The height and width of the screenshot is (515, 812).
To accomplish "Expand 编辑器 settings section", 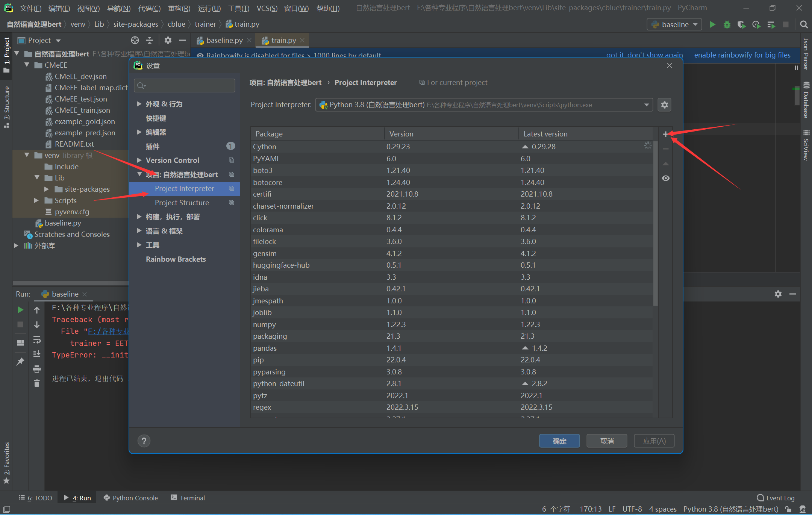I will pyautogui.click(x=139, y=132).
